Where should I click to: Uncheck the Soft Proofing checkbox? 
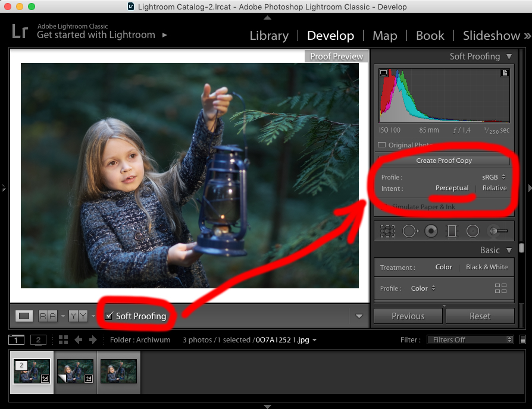point(108,316)
